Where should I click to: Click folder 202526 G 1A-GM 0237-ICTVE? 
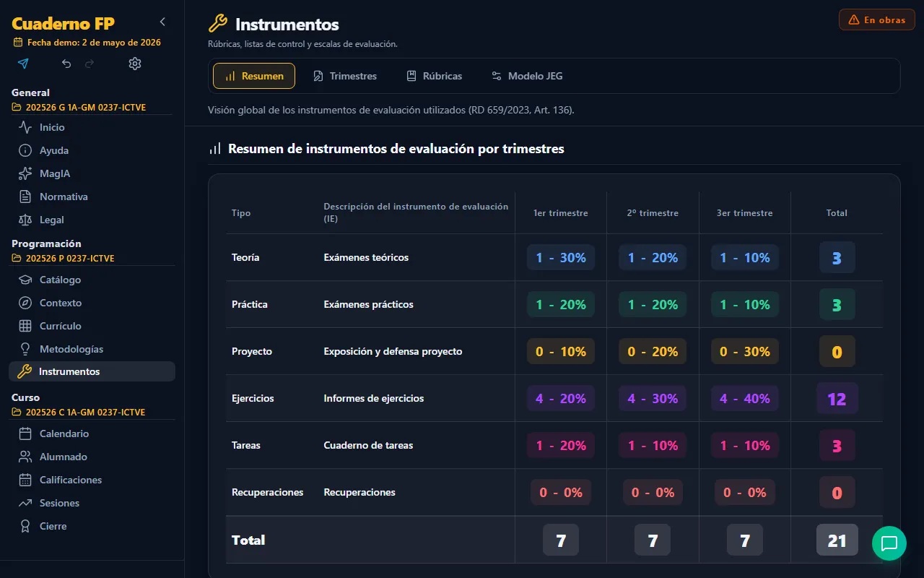79,108
